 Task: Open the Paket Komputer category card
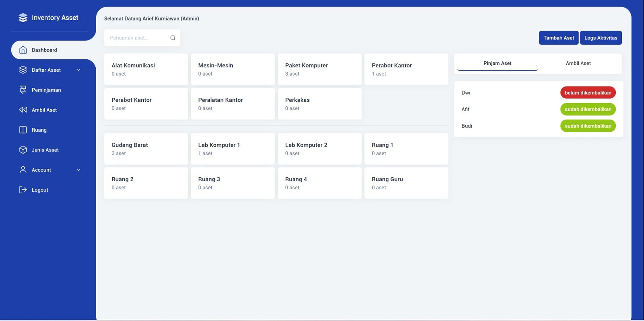pos(319,69)
